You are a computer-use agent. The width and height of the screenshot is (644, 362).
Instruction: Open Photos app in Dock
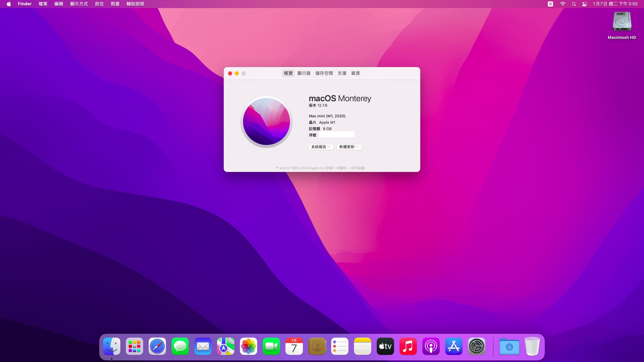tap(249, 346)
